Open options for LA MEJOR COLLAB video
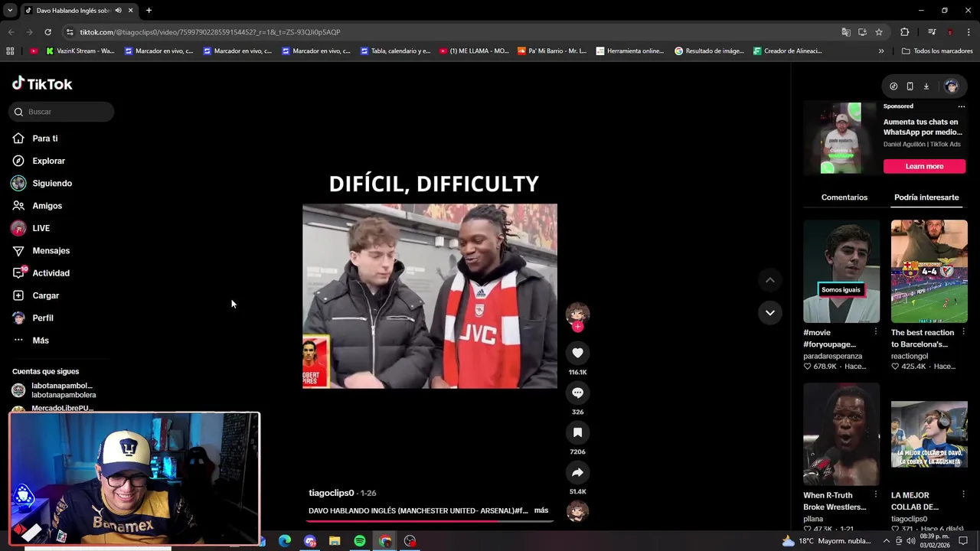The height and width of the screenshot is (551, 980). click(963, 494)
